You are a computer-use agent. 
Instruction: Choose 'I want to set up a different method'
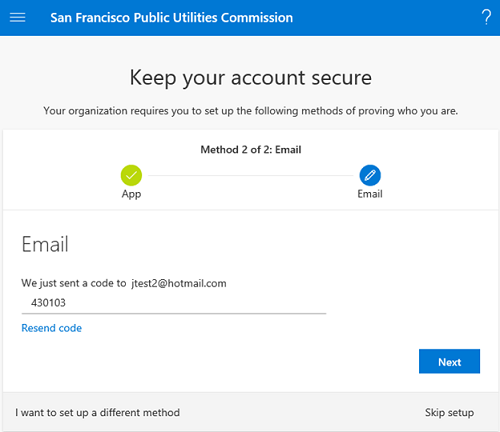tap(97, 413)
